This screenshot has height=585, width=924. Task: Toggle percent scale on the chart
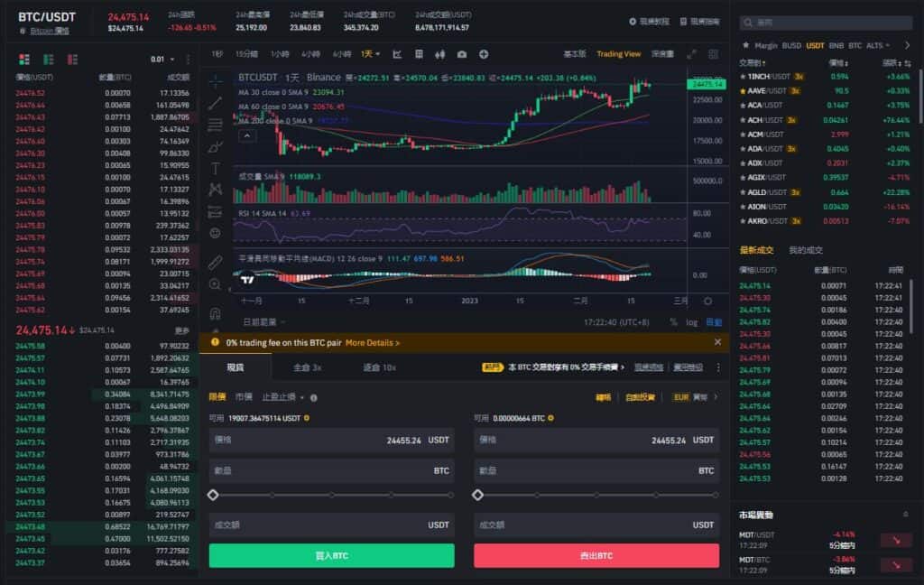point(673,322)
